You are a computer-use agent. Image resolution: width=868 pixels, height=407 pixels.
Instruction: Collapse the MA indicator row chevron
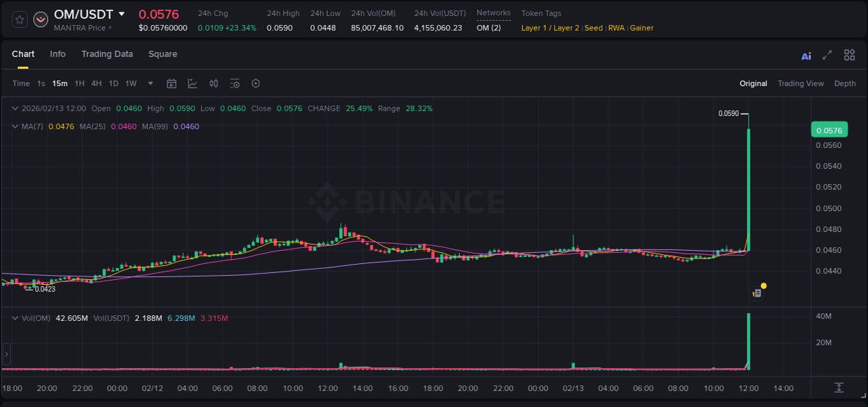point(15,126)
